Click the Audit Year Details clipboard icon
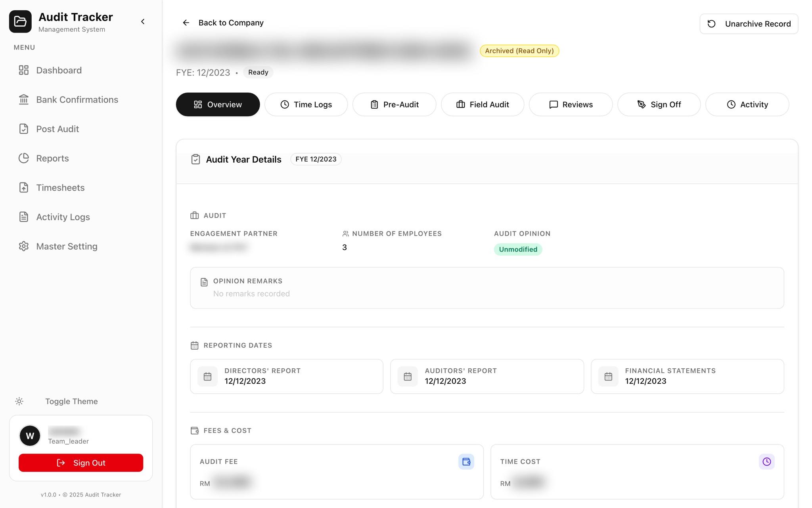812x508 pixels. tap(195, 159)
